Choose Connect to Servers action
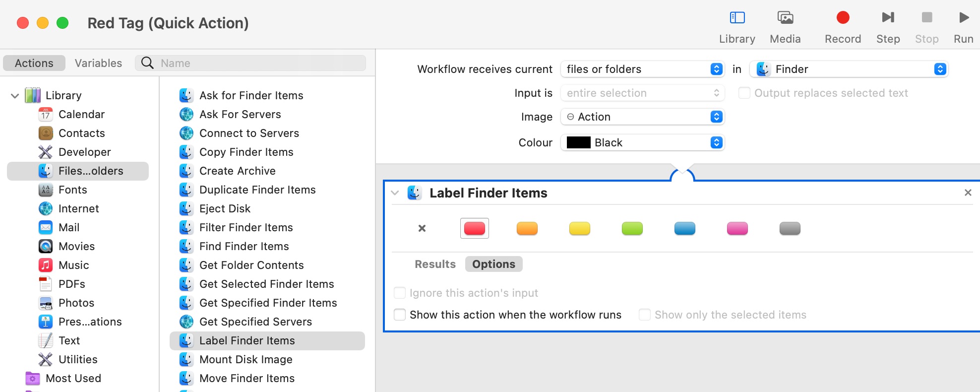The width and height of the screenshot is (980, 392). coord(249,133)
